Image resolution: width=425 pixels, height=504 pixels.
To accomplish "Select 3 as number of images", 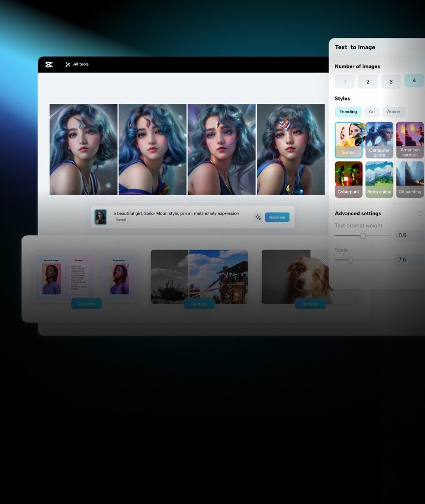I will (391, 81).
